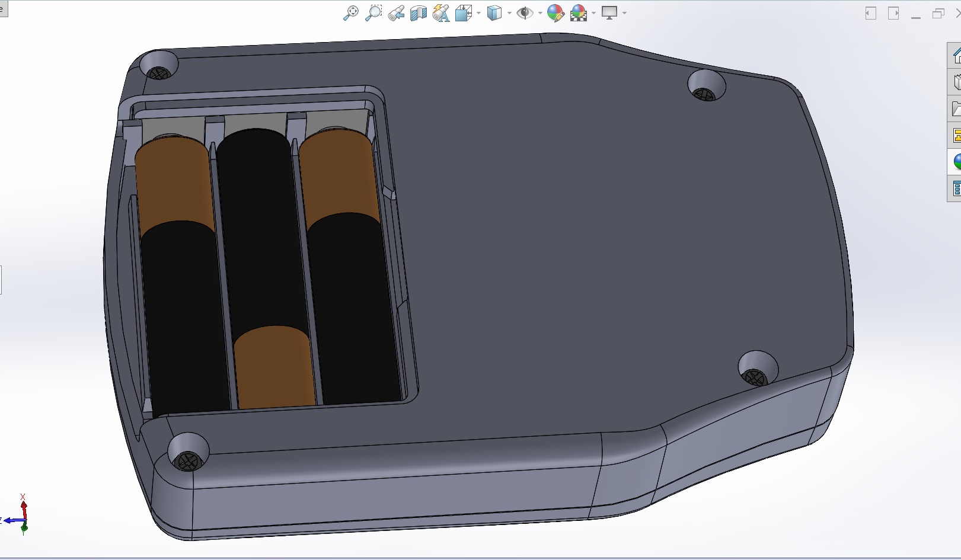
Task: Open the Apply Scene dropdown arrow
Action: [x=593, y=13]
